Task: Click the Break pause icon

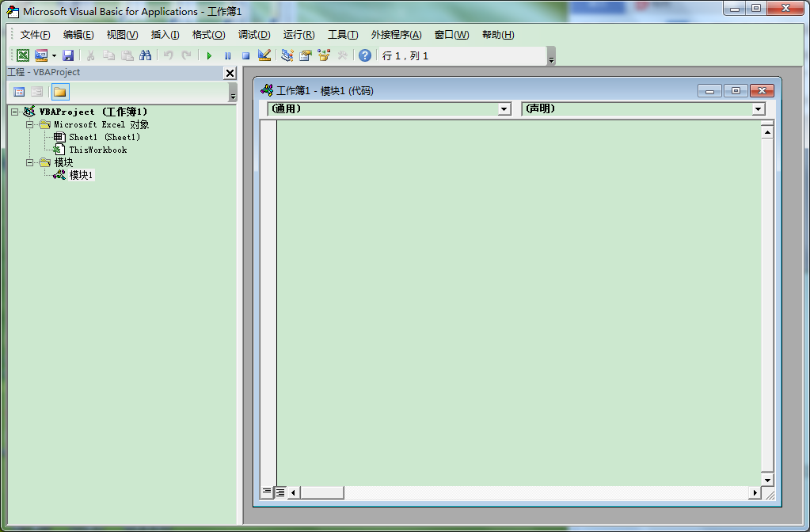Action: [x=227, y=55]
